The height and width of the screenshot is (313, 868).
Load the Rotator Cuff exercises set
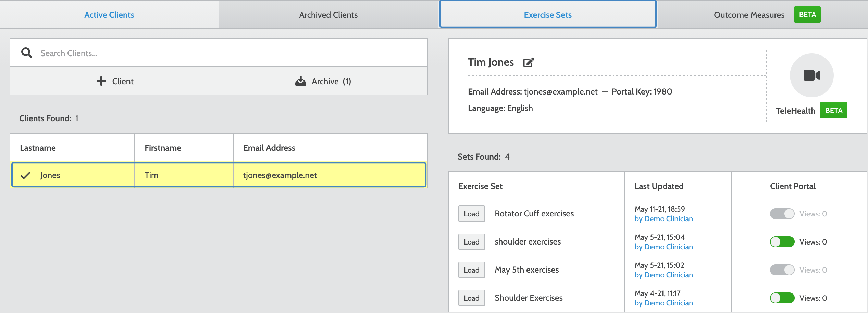(x=471, y=213)
